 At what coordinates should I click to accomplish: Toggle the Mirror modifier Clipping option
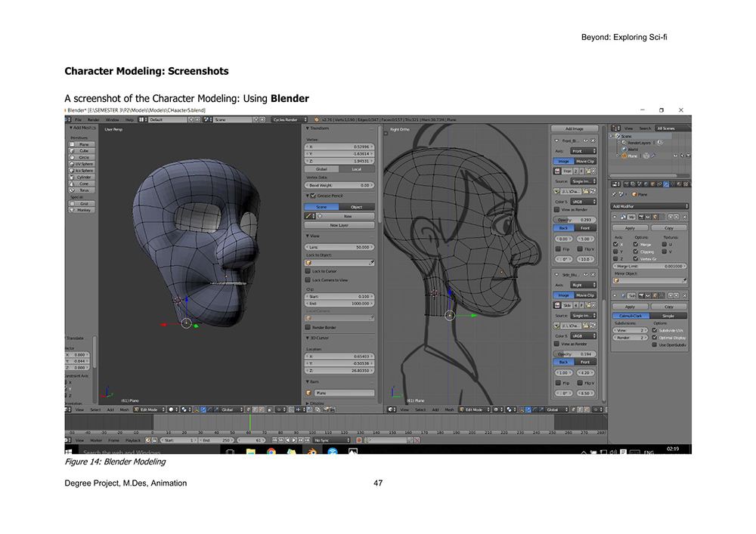click(636, 252)
